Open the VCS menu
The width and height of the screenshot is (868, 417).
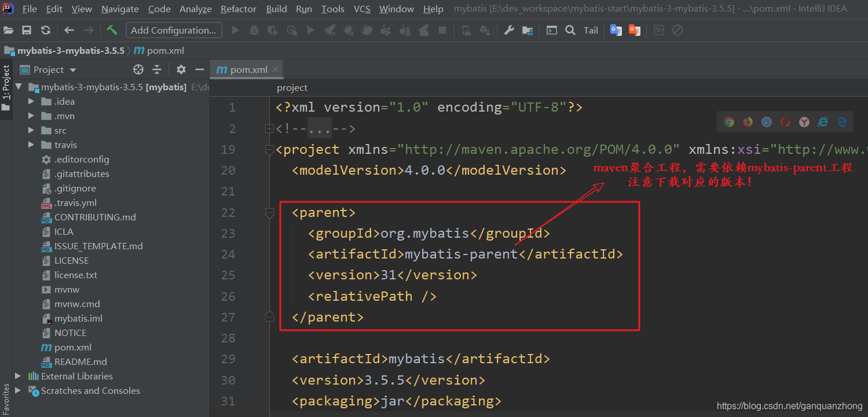pyautogui.click(x=362, y=9)
